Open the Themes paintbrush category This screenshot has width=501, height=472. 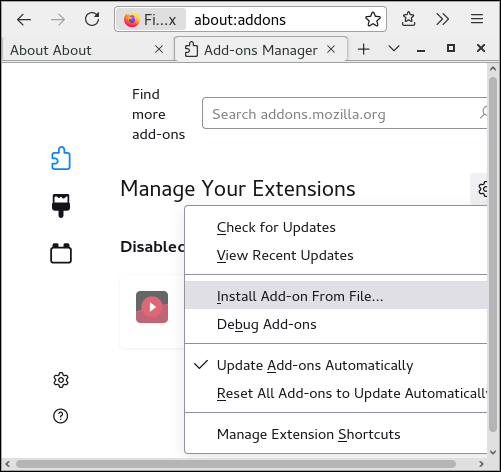point(61,206)
